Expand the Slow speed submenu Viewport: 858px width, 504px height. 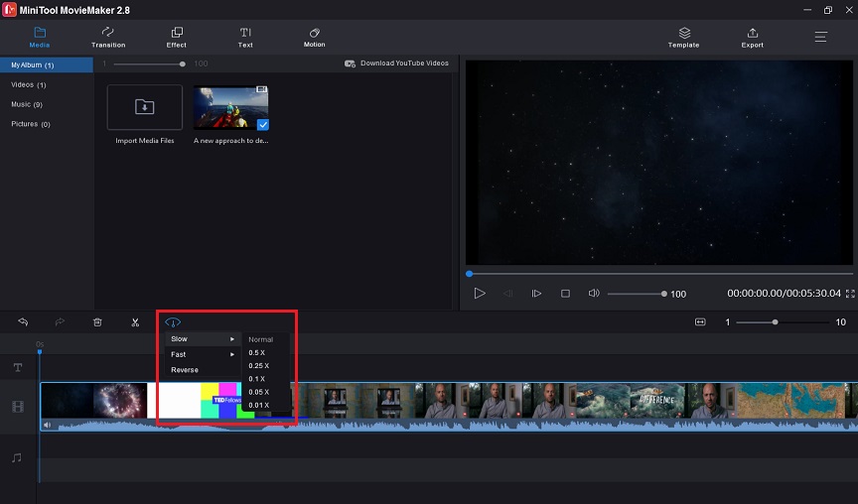pyautogui.click(x=203, y=339)
